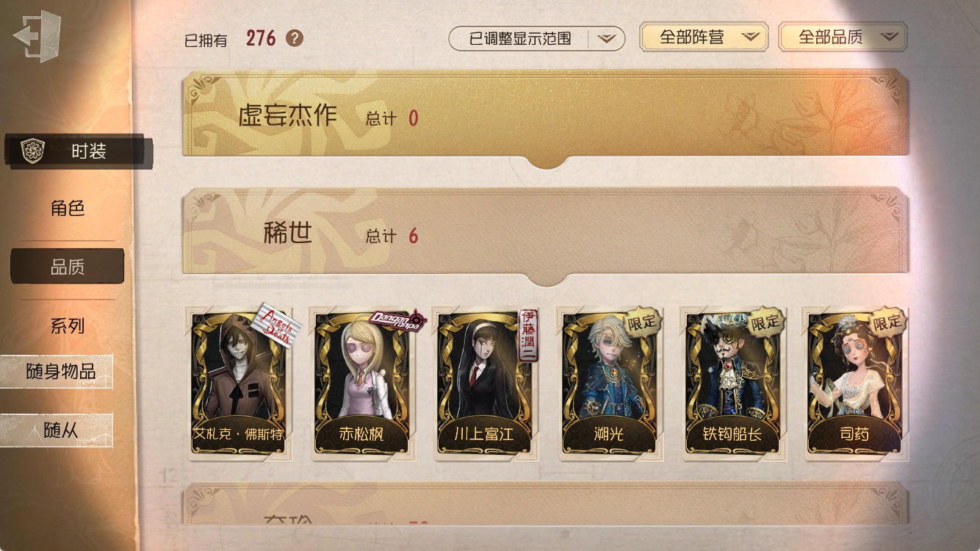Open the 全部阵营 faction filter
The width and height of the screenshot is (980, 551).
pyautogui.click(x=704, y=37)
